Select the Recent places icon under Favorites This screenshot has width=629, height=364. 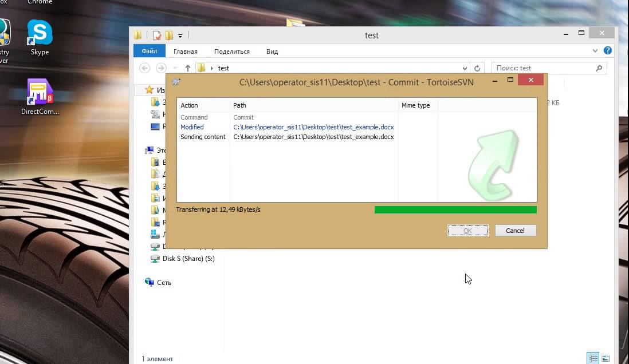click(x=155, y=114)
